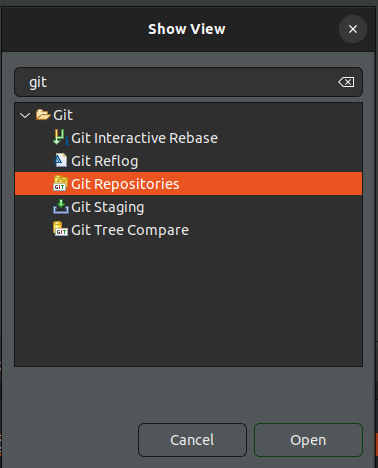Close the Show View dialog

click(x=353, y=29)
